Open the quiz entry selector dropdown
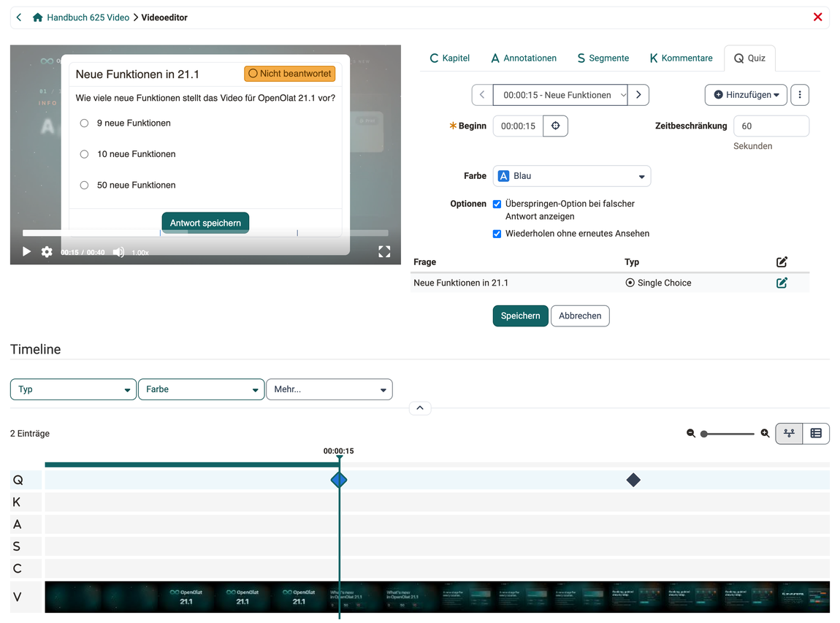Viewport: 840px width, 623px height. point(560,95)
